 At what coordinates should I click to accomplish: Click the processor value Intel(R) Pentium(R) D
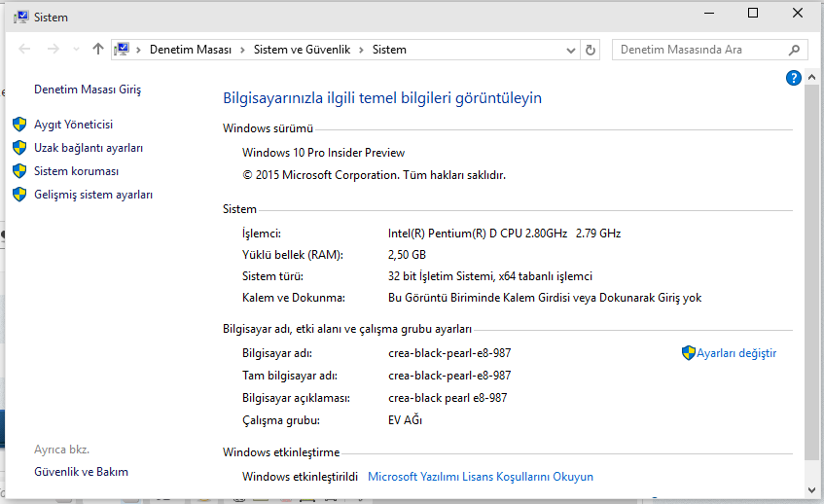[x=504, y=234]
